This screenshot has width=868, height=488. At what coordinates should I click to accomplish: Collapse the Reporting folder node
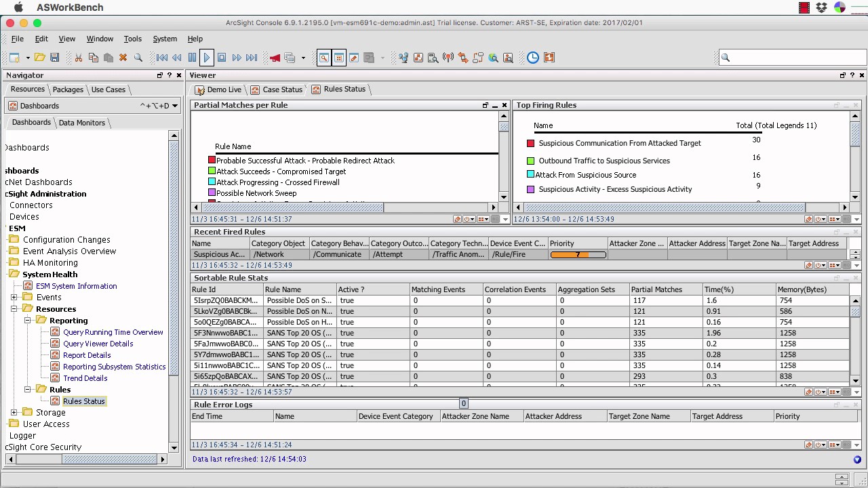[28, 321]
